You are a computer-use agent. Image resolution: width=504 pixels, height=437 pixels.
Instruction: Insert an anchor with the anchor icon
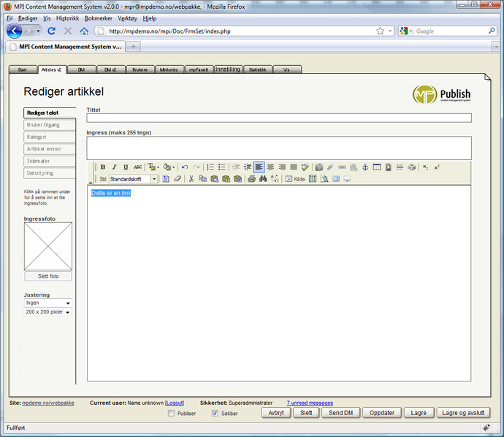(365, 167)
